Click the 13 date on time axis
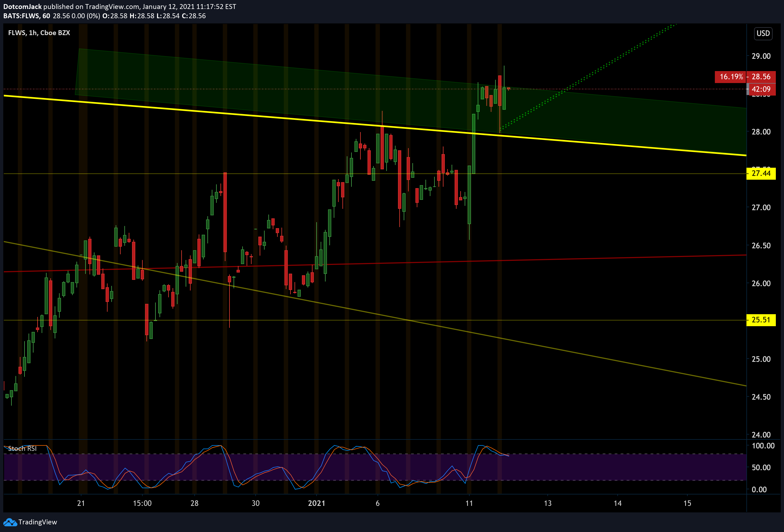Viewport: 784px width, 532px height. pyautogui.click(x=548, y=503)
